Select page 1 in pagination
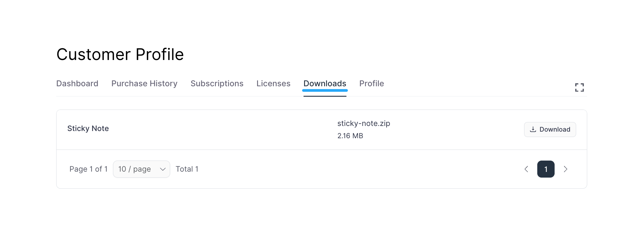Viewport: 644px width, 234px height. click(546, 169)
